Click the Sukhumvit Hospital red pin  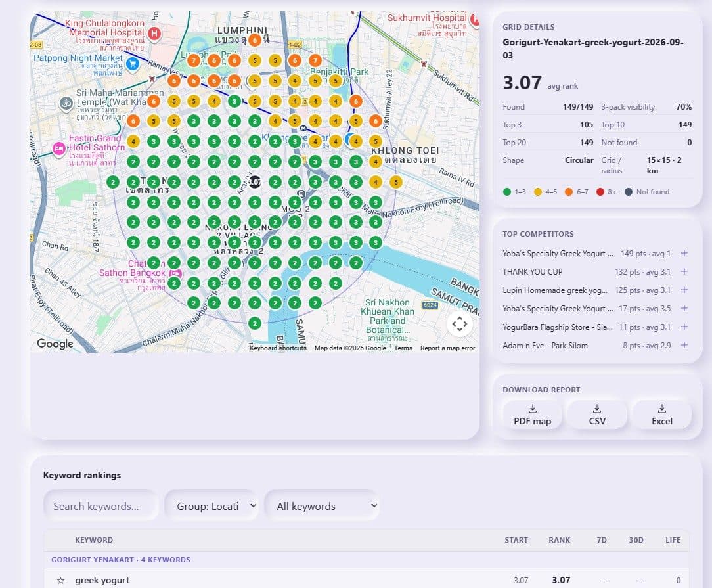[x=475, y=20]
